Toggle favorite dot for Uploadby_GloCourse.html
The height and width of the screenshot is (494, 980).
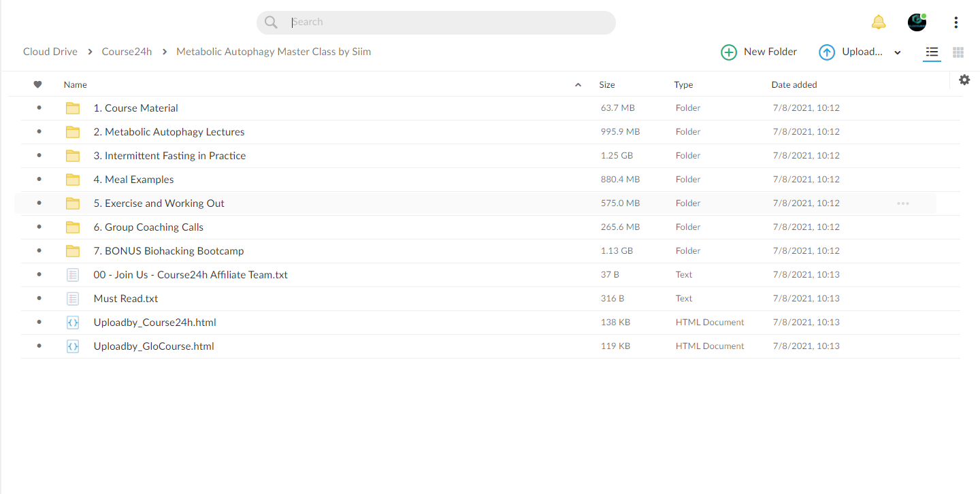tap(39, 346)
